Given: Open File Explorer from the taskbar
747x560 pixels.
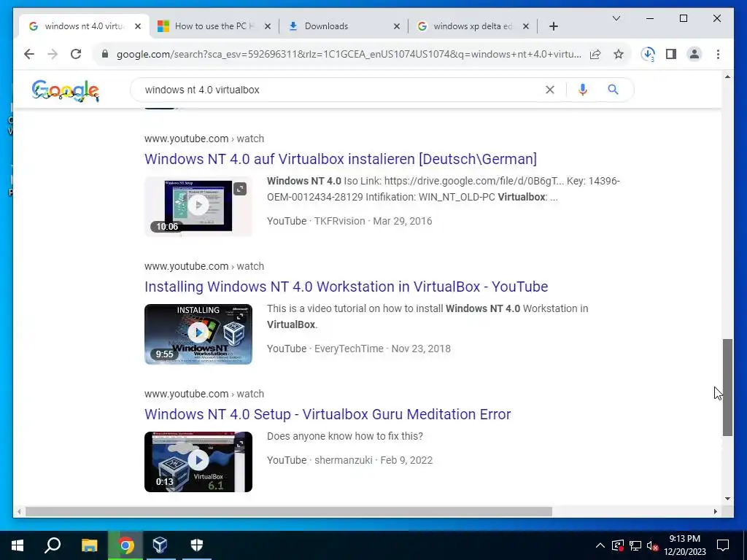Looking at the screenshot, I should pyautogui.click(x=89, y=545).
